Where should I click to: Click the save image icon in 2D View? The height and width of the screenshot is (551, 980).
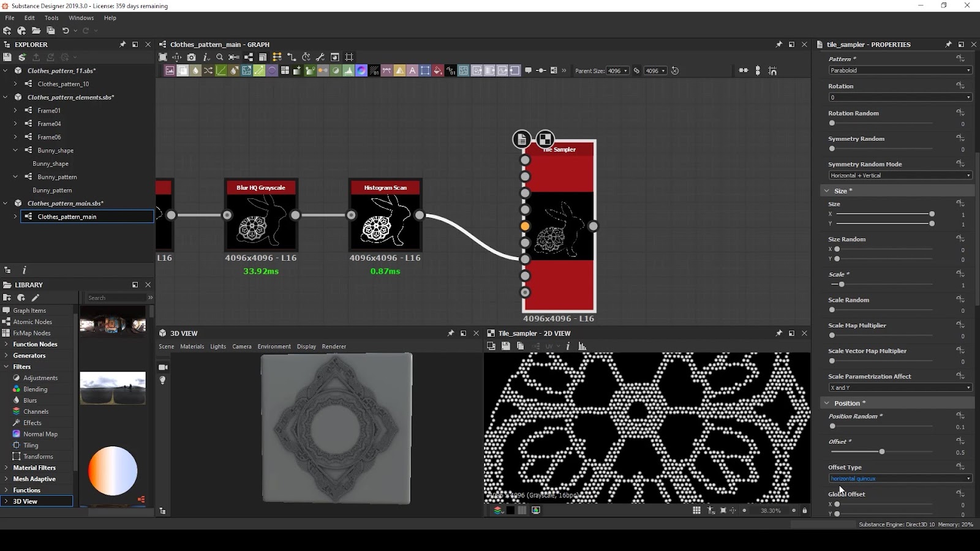coord(505,347)
